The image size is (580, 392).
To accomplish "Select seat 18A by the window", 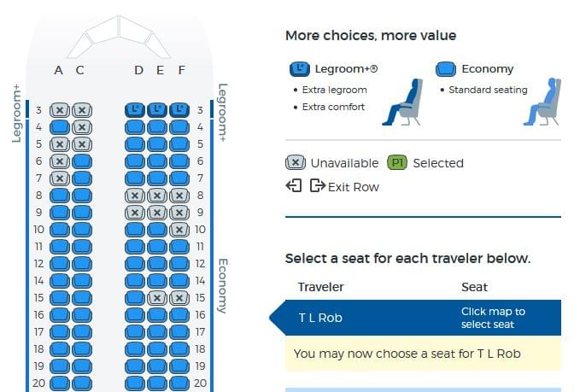I will pyautogui.click(x=60, y=349).
